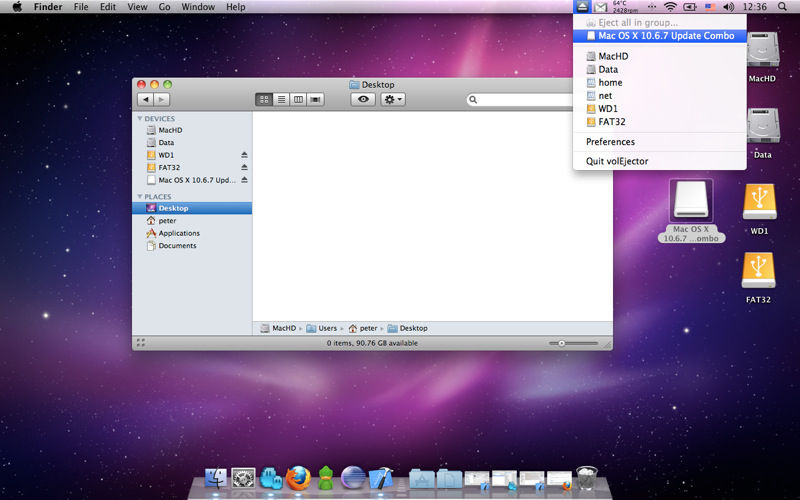Viewport: 800px width, 500px height.
Task: Click Desktop in the path bar
Action: click(408, 328)
